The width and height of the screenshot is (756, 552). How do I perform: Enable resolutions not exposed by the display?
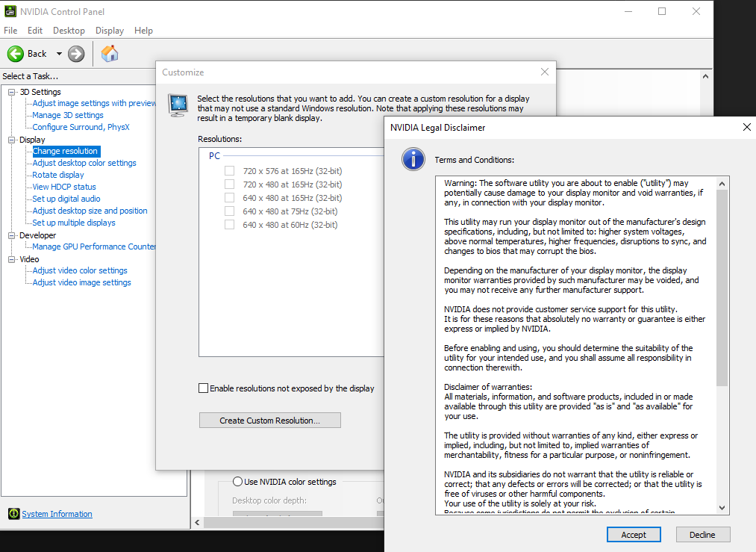pyautogui.click(x=204, y=388)
